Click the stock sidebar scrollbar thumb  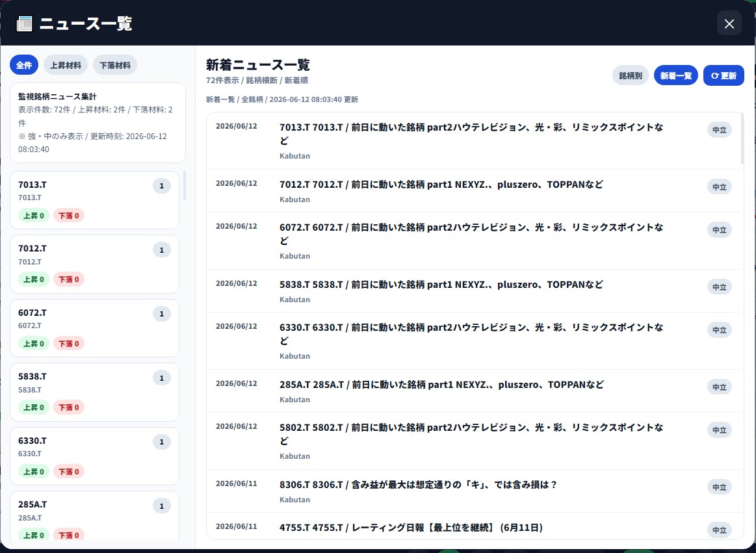pos(184,186)
